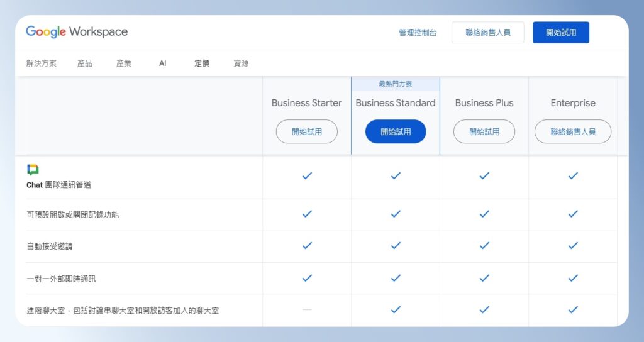This screenshot has width=644, height=342.
Task: Click the 最熱門方案 badge label
Action: [x=396, y=84]
